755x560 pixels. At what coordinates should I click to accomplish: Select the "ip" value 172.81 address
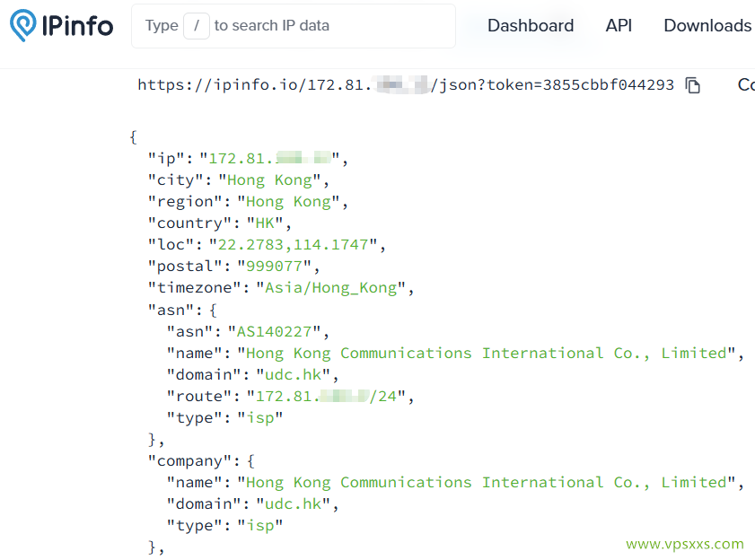click(270, 159)
